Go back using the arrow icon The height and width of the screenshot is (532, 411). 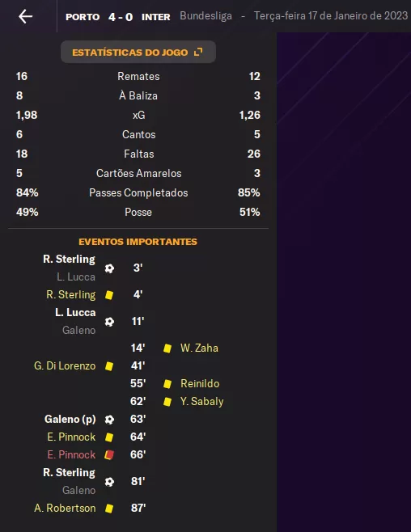click(25, 16)
